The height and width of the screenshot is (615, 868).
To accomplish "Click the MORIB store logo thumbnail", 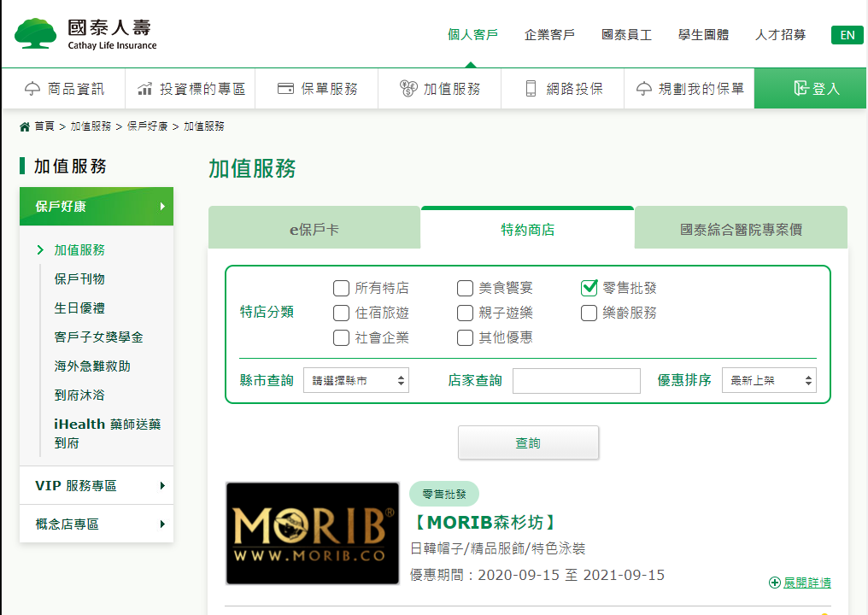I will click(313, 534).
